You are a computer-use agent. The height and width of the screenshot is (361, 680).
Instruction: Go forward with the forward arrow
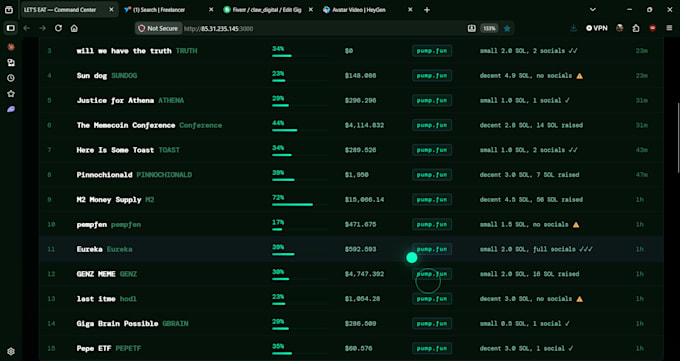42,28
